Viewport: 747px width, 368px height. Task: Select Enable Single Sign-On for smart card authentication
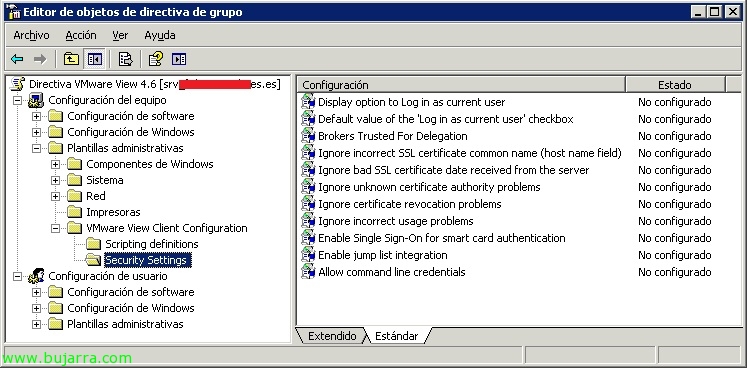(x=442, y=238)
